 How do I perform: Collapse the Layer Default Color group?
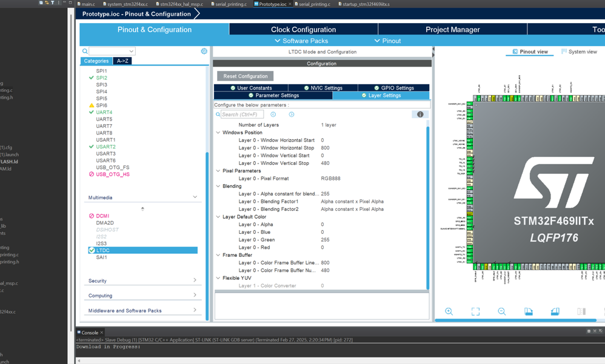click(x=218, y=217)
